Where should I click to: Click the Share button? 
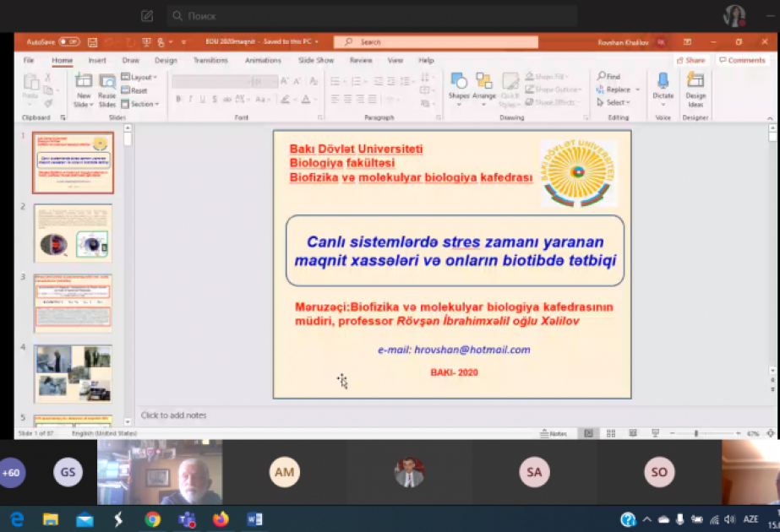[691, 60]
